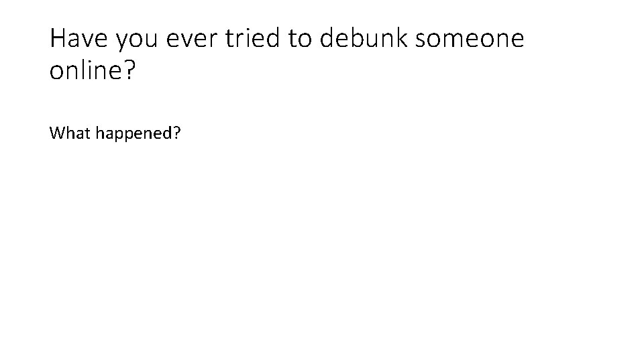Click the blank slide area below "What happened?"

322,255
